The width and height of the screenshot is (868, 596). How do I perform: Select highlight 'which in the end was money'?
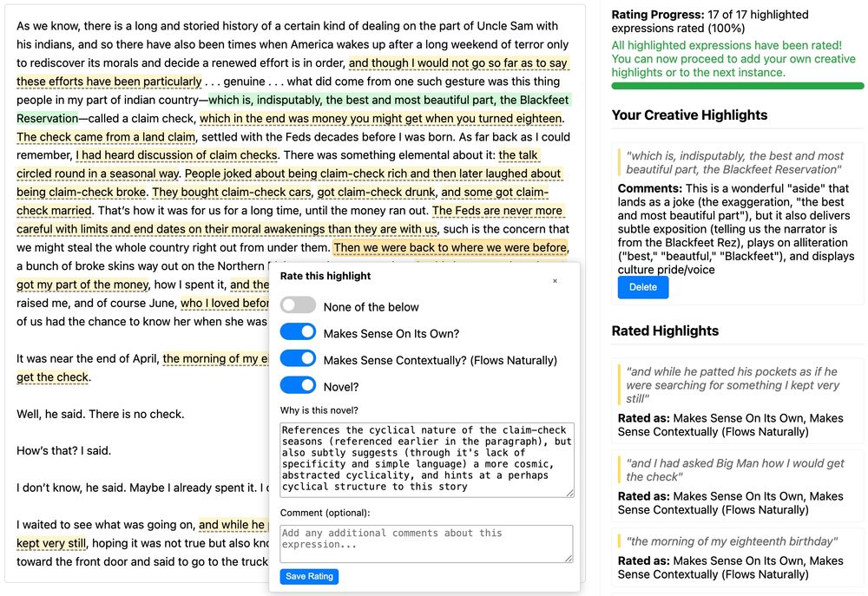click(x=381, y=119)
